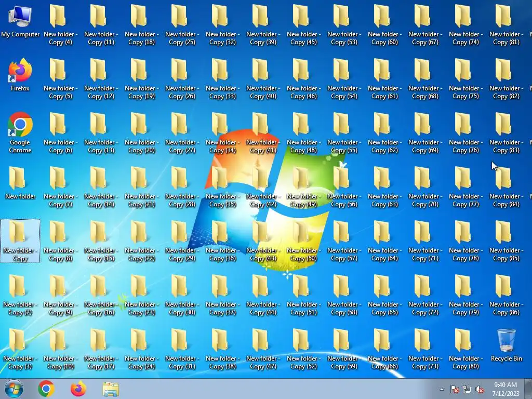Screen dimensions: 532x399
Task: Select 'New folder - Copy (28)' folder
Action: click(182, 187)
